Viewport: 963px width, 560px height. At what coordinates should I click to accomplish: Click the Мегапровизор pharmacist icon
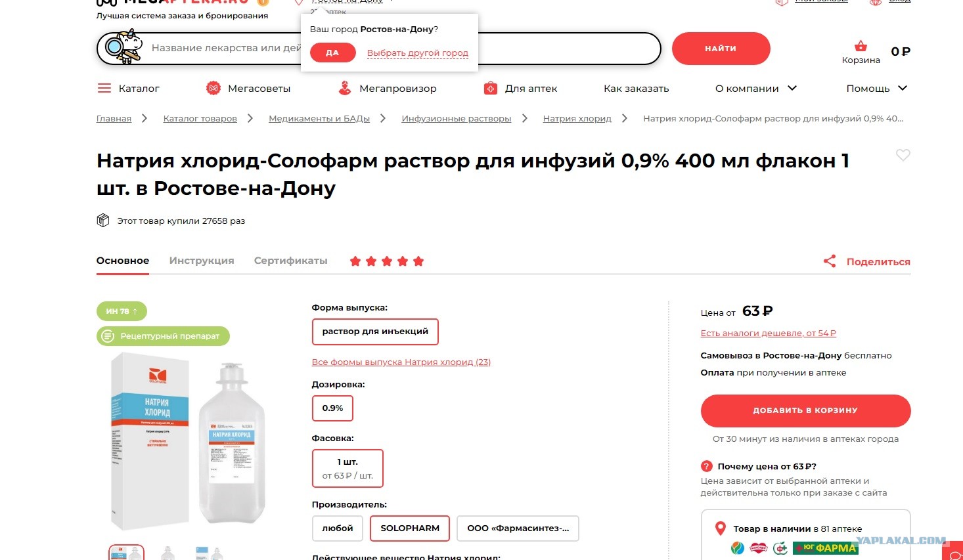coord(345,88)
